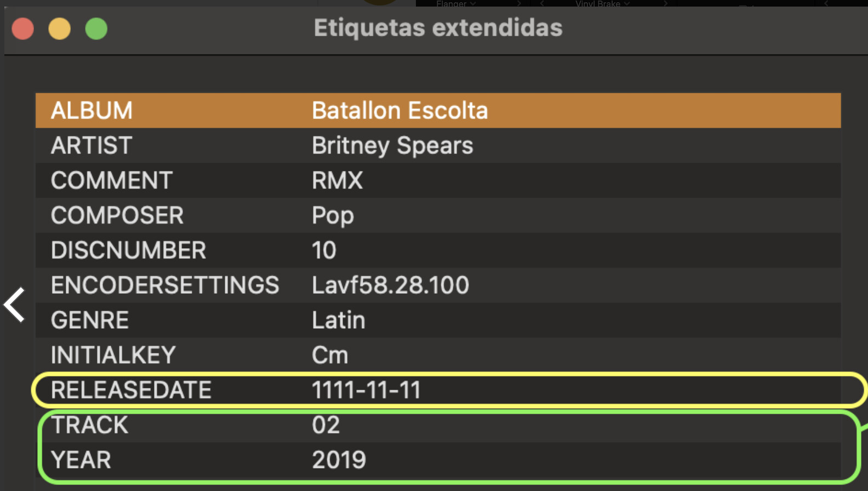Select the YEAR row showing 2019
The image size is (868, 491).
coord(438,460)
